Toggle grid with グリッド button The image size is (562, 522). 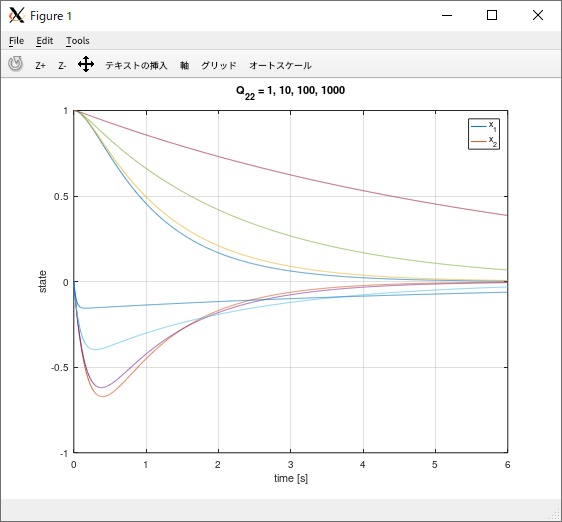(219, 66)
